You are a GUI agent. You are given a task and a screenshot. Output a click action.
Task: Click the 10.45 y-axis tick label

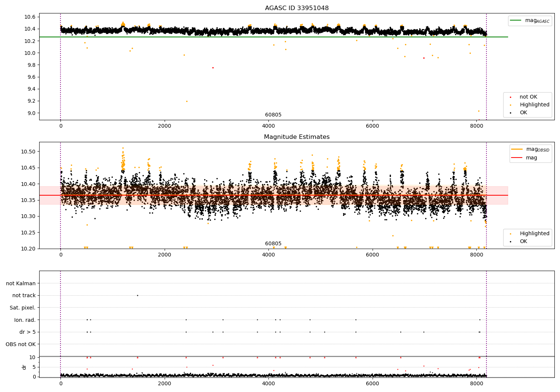pyautogui.click(x=28, y=168)
